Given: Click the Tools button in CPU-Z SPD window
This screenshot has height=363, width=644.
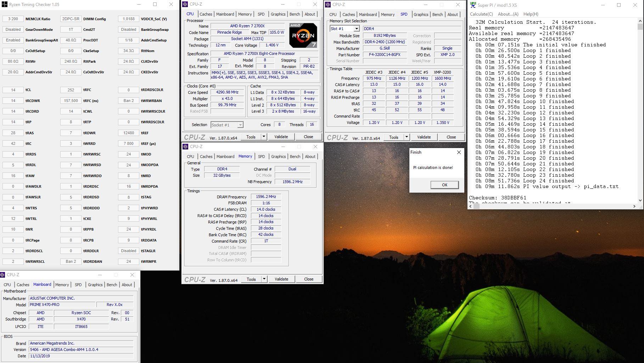Looking at the screenshot, I should [394, 137].
